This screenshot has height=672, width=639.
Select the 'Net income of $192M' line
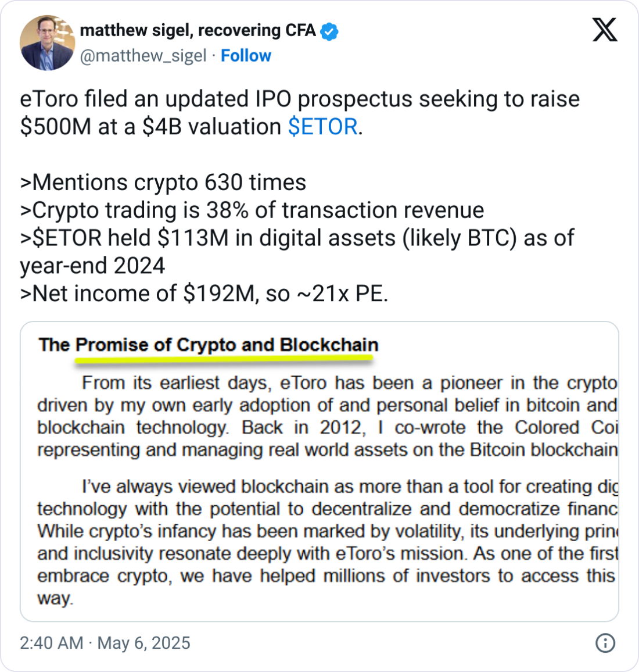pos(204,294)
